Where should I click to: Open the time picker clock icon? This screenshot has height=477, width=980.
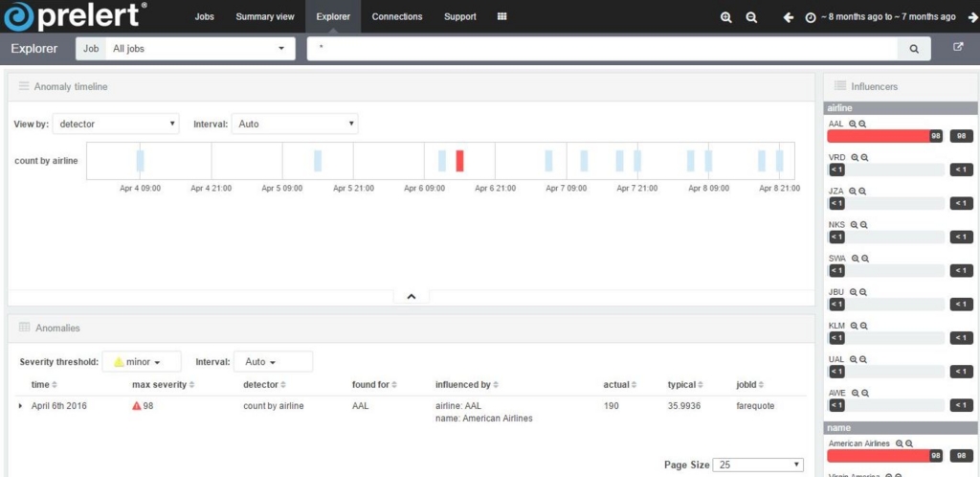tap(811, 17)
